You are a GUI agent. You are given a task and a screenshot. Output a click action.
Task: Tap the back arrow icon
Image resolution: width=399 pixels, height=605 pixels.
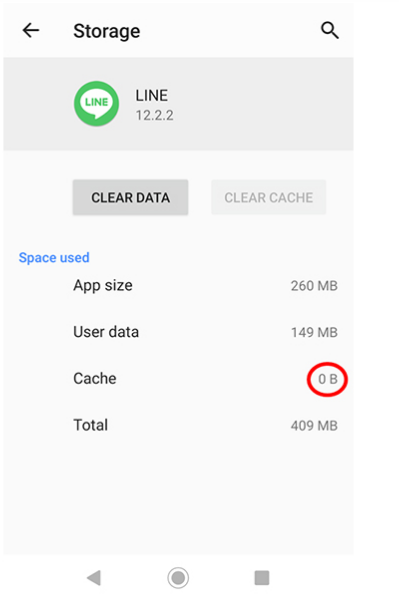tap(31, 30)
